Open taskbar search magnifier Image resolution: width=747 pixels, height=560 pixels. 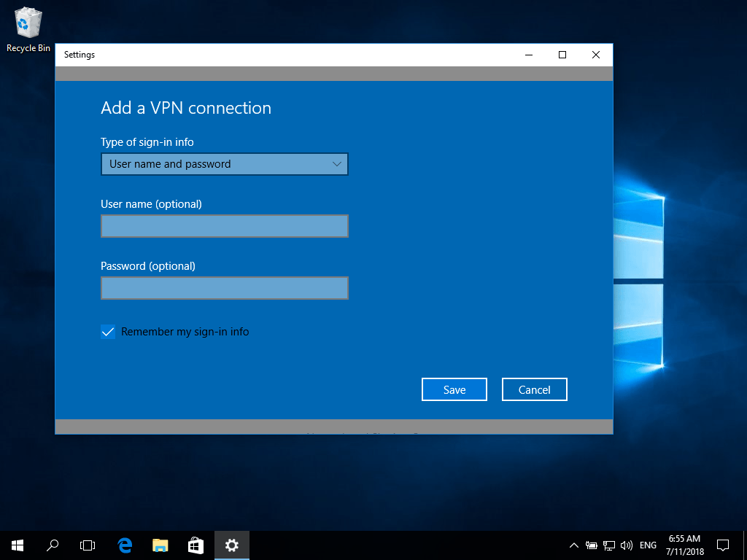[x=53, y=545]
